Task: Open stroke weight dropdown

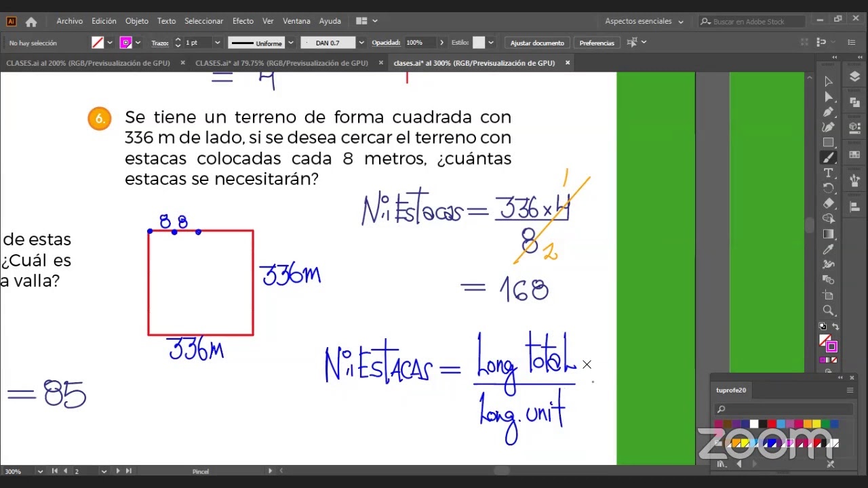Action: (218, 43)
